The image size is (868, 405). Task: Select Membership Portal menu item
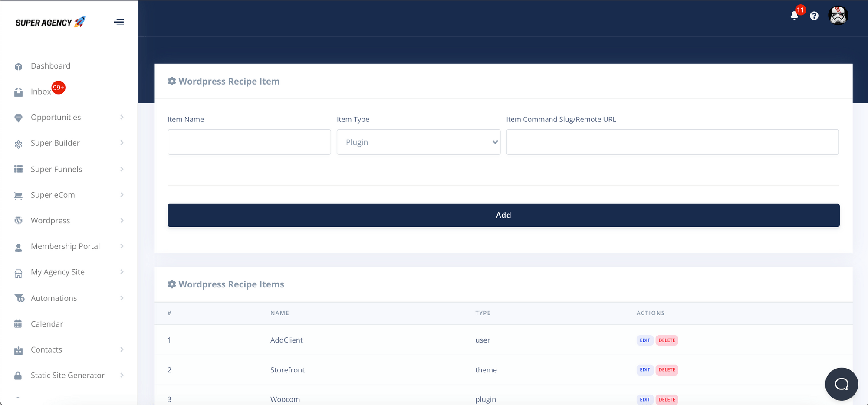pos(65,246)
